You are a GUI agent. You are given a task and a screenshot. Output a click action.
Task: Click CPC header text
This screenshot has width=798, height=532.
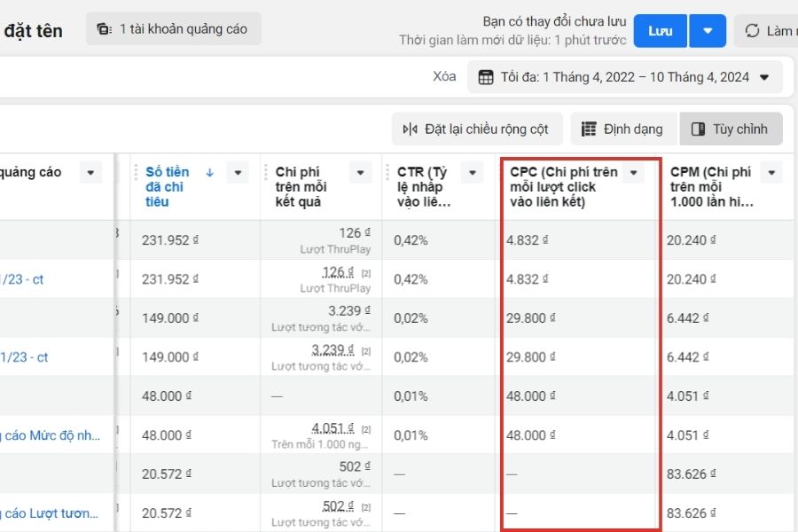(x=564, y=187)
